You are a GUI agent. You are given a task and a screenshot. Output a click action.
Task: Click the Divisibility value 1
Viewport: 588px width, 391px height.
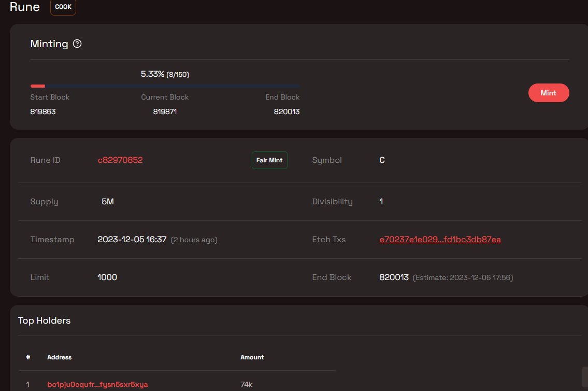[381, 201]
